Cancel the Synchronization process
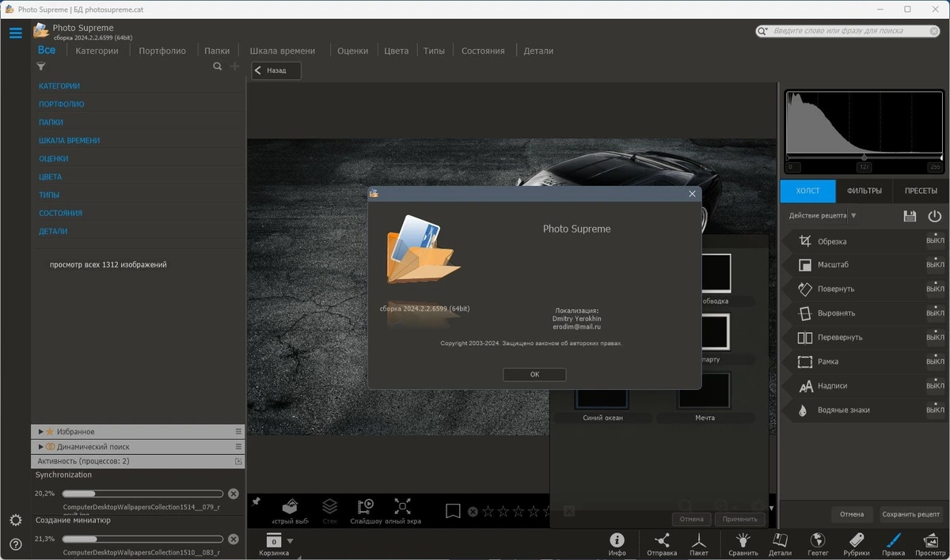This screenshot has width=950, height=560. tap(233, 494)
